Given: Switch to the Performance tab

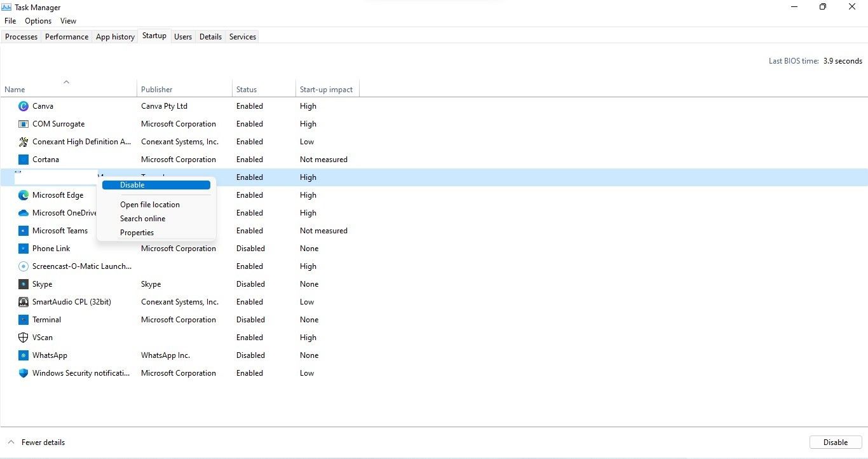Looking at the screenshot, I should tap(67, 37).
